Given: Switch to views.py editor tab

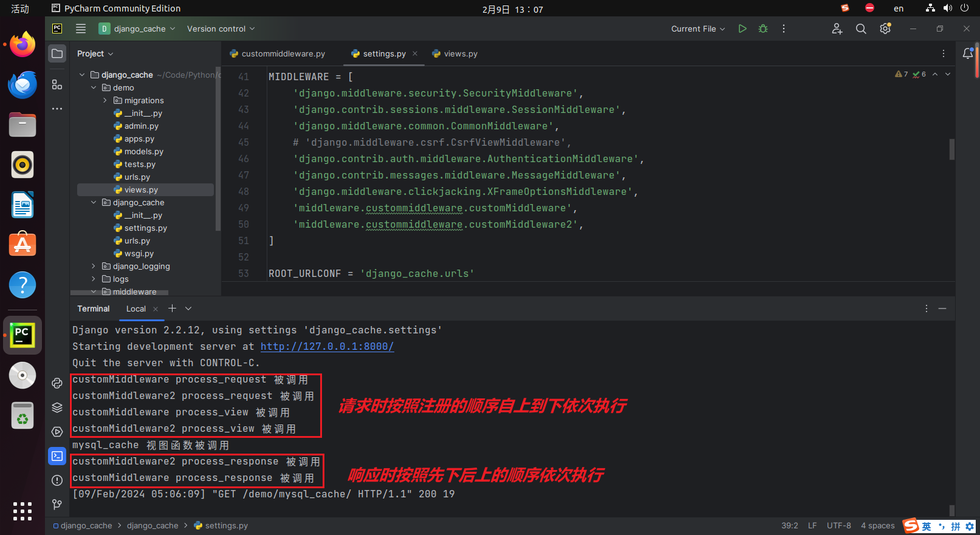Looking at the screenshot, I should coord(455,53).
